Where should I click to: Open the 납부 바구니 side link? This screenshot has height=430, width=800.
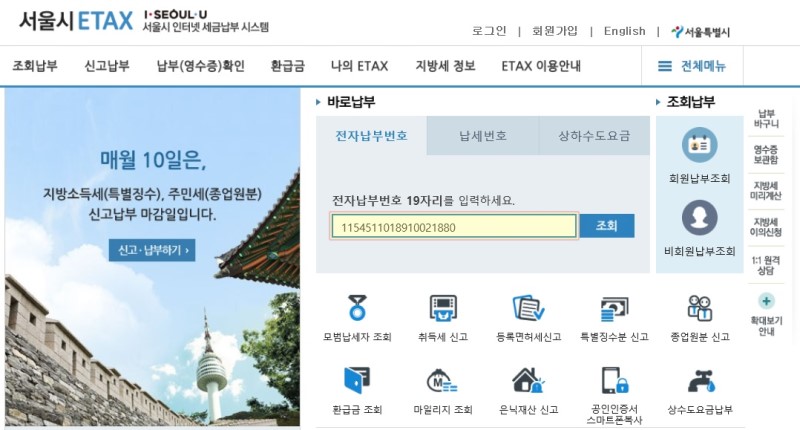[x=766, y=119]
